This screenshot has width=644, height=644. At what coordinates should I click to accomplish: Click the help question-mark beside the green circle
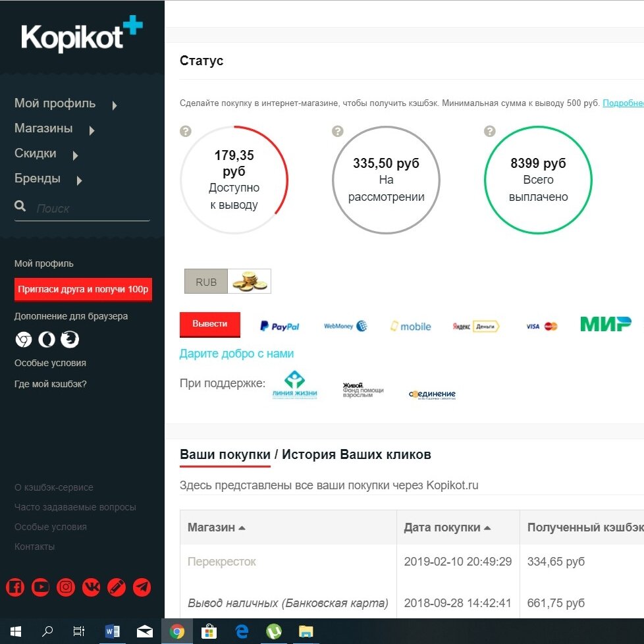pyautogui.click(x=488, y=131)
